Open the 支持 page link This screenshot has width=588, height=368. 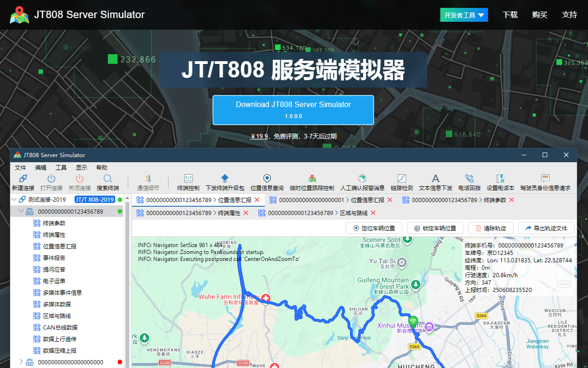[569, 15]
